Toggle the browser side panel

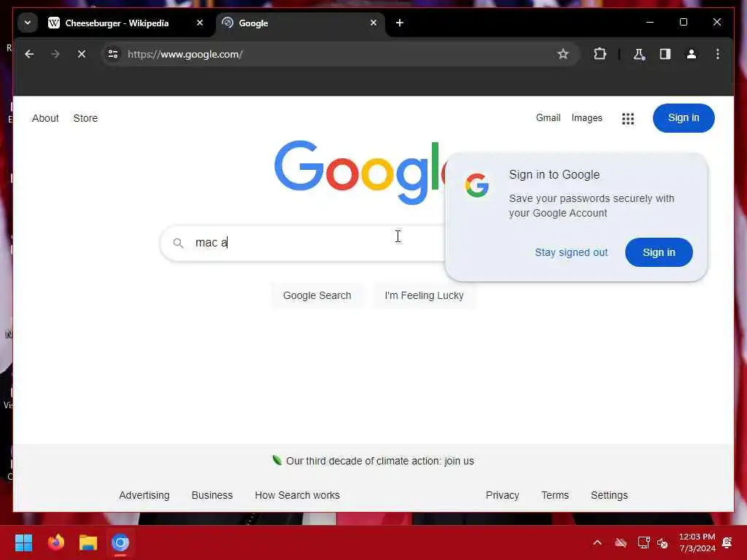(x=665, y=54)
